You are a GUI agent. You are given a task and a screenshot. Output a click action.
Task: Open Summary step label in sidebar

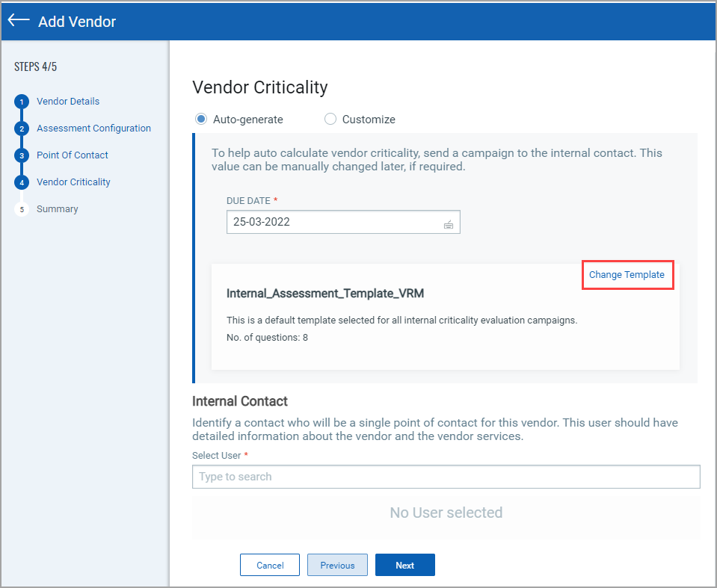click(x=58, y=209)
